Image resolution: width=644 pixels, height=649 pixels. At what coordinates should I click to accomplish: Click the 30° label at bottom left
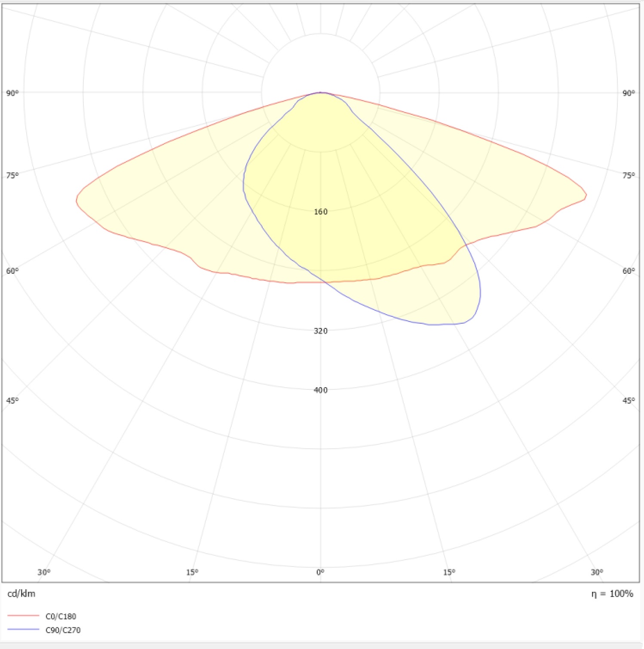click(x=44, y=572)
